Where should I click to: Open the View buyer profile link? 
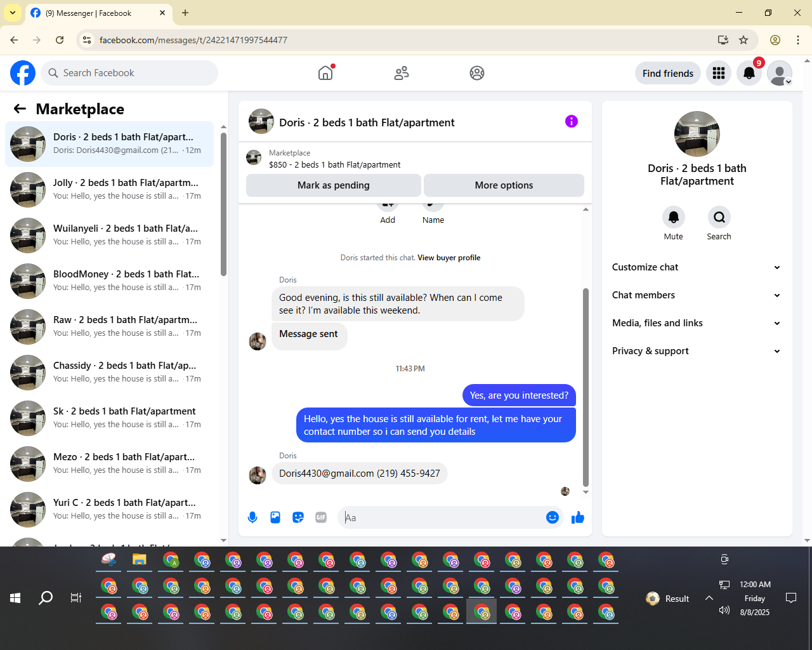[x=449, y=258]
